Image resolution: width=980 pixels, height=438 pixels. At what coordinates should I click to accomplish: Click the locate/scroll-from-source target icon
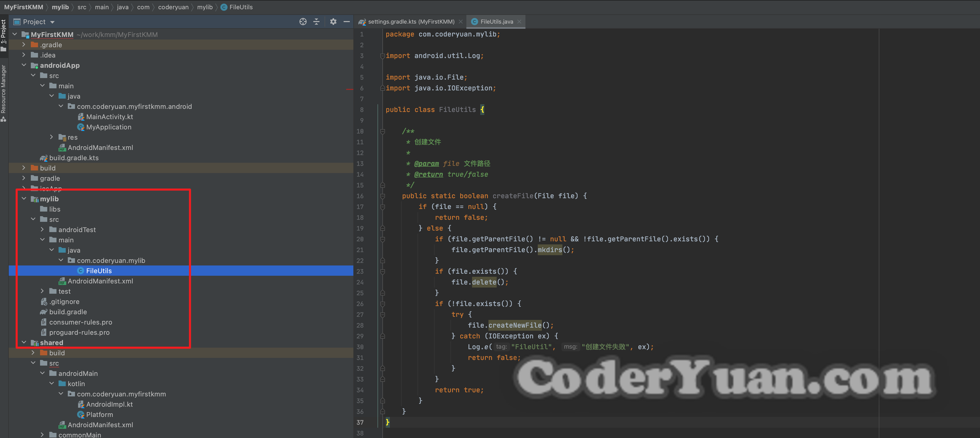303,22
